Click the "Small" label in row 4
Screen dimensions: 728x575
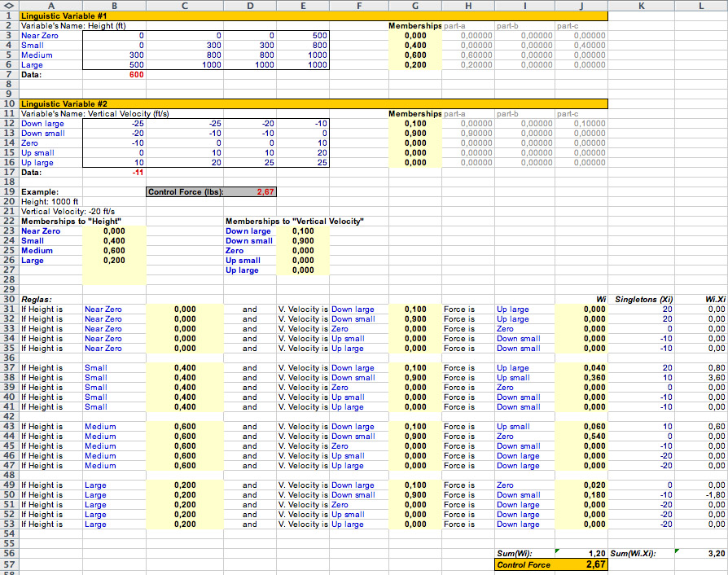point(33,46)
